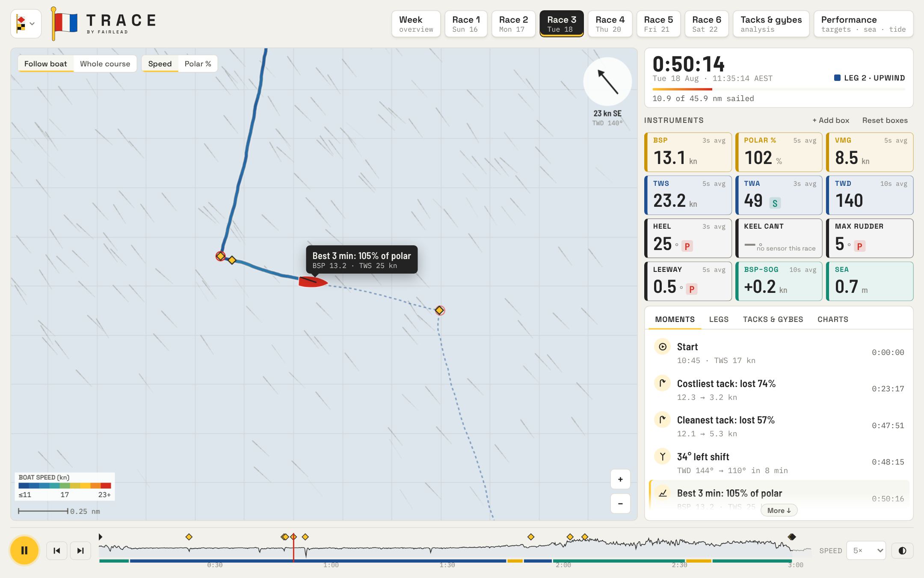Click the Cleanest tack turn icon
Viewport: 924px width, 578px height.
662,420
